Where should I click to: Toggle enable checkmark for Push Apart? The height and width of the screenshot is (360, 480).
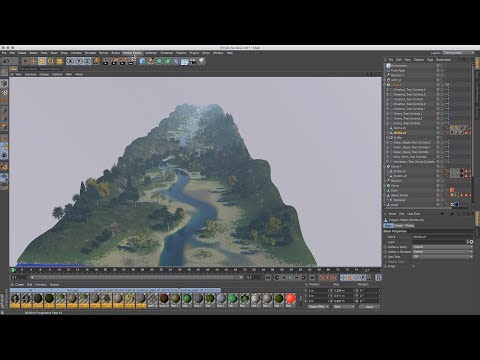click(x=442, y=71)
